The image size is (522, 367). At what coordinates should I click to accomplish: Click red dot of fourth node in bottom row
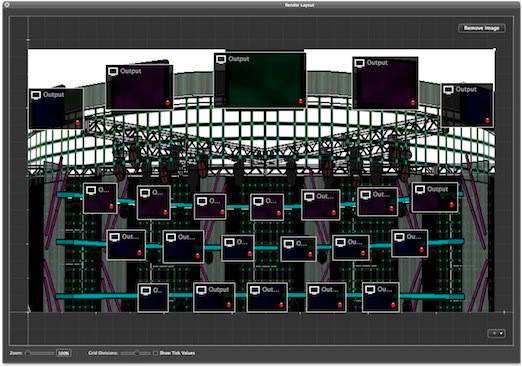click(x=340, y=305)
